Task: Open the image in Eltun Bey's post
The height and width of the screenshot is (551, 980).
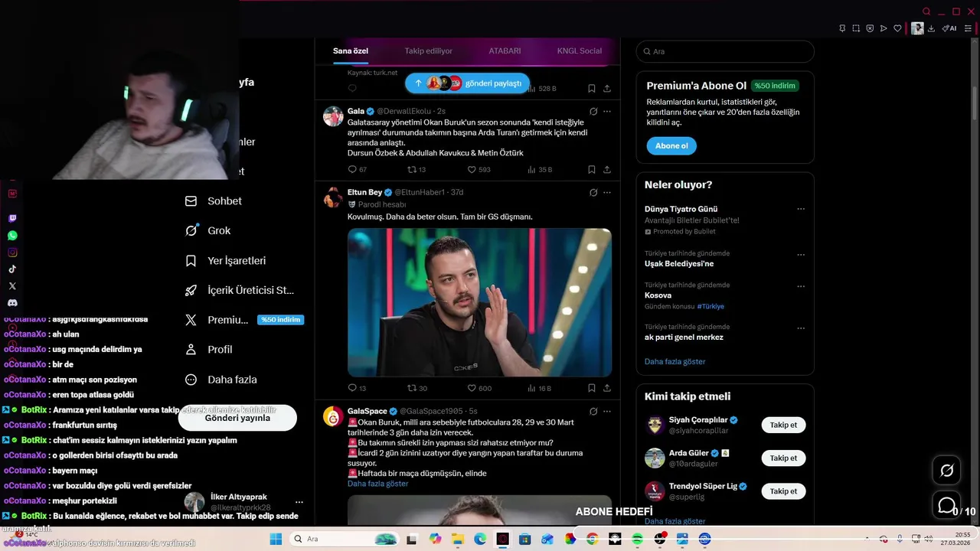Action: point(479,302)
